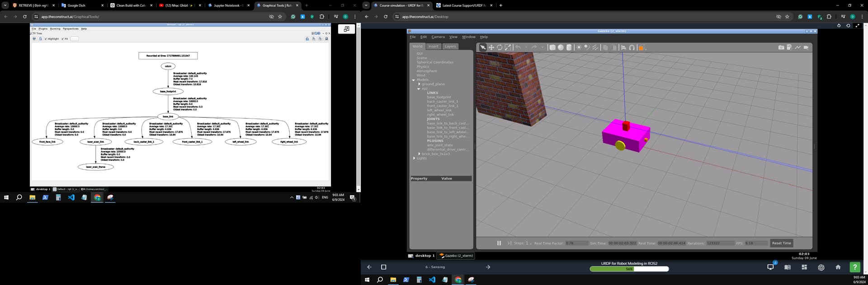This screenshot has width=868, height=285.
Task: Open the GraphicalTools pop-out window icon
Action: click(346, 29)
